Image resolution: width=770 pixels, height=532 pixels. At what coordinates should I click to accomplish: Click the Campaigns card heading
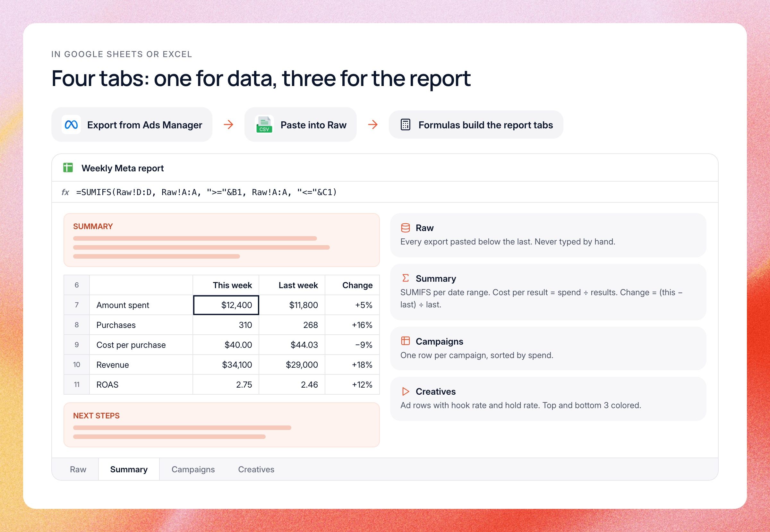(439, 341)
